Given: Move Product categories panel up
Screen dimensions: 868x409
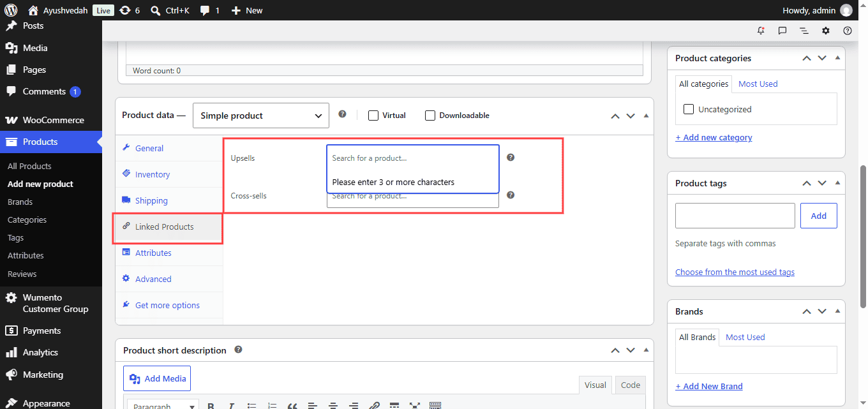Looking at the screenshot, I should [807, 58].
